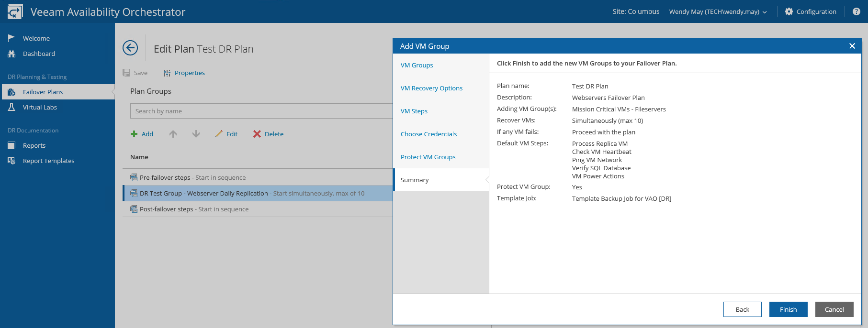Click the Ping VM Network step
Image resolution: width=868 pixels, height=328 pixels.
click(597, 160)
